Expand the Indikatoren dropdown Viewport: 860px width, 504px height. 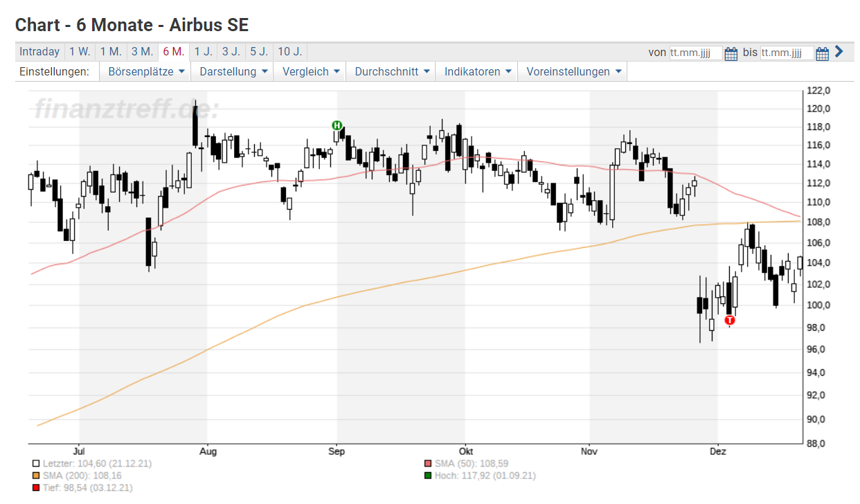point(477,72)
